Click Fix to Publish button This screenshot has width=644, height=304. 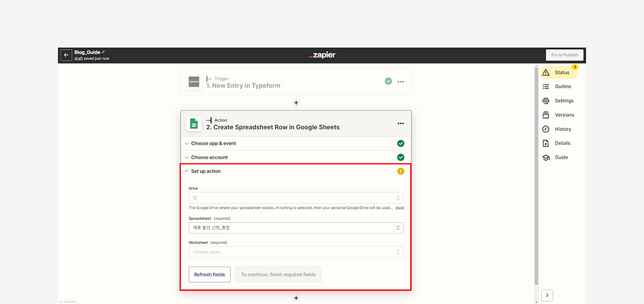[x=564, y=55]
